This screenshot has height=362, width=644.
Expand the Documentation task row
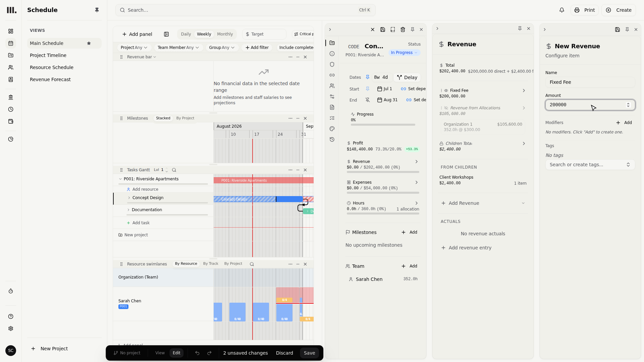click(128, 210)
